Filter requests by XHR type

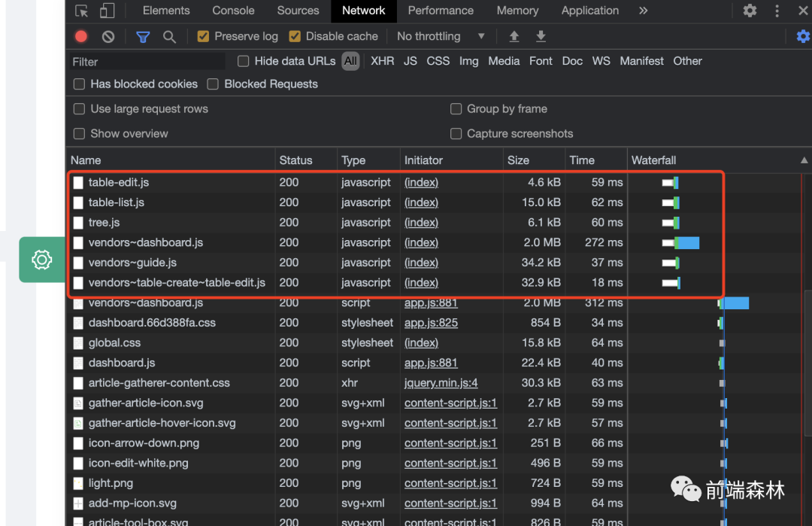coord(382,61)
